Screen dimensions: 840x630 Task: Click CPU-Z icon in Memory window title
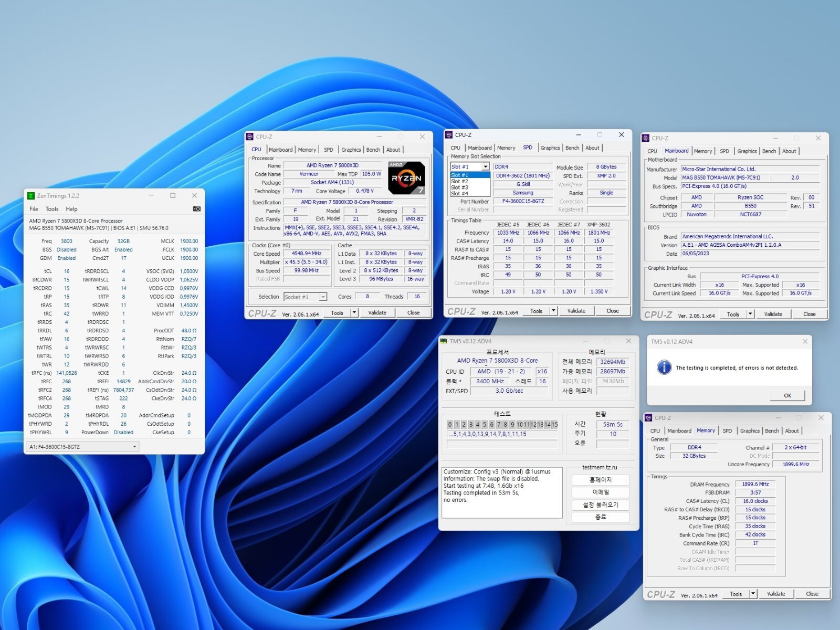(x=648, y=418)
